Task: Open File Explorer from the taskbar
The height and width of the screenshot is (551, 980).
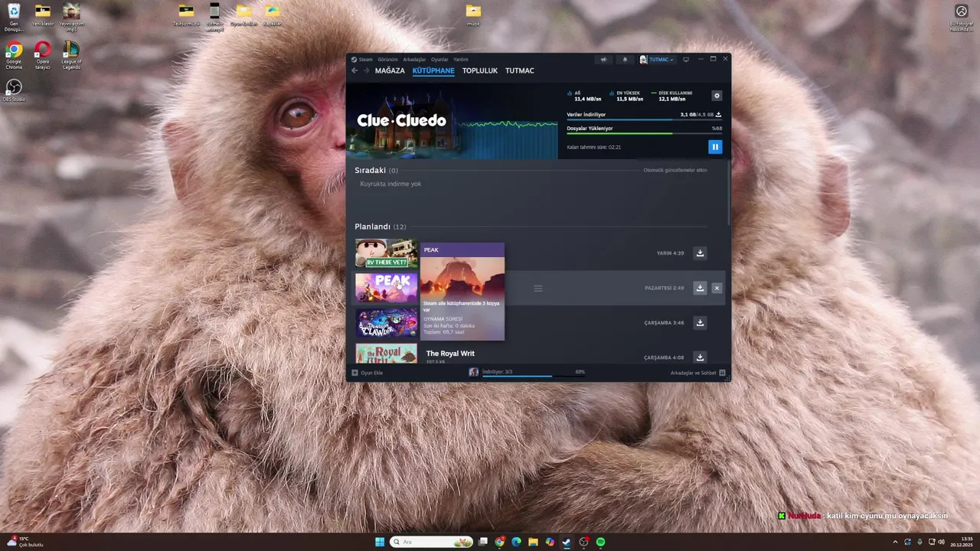Action: 533,542
